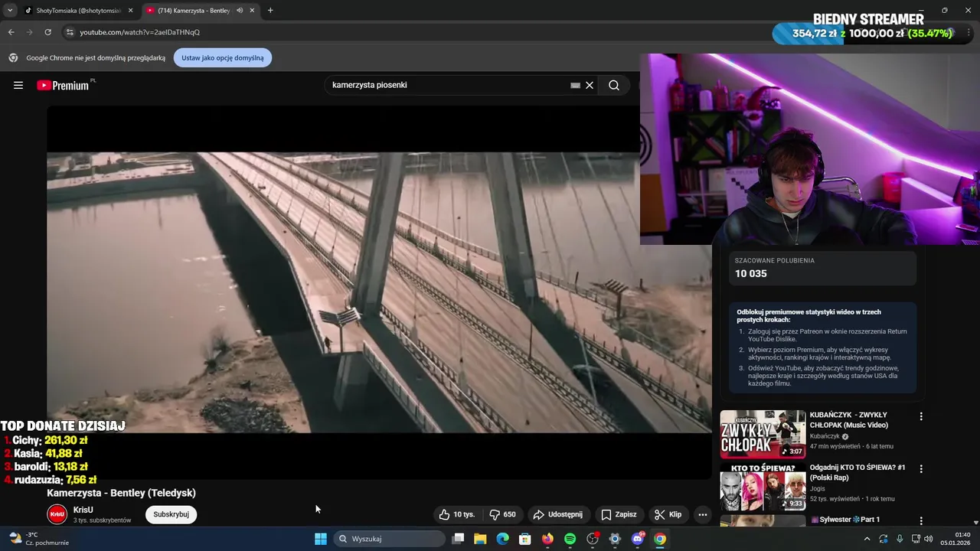
Task: Reload the page with the refresh icon
Action: [47, 32]
